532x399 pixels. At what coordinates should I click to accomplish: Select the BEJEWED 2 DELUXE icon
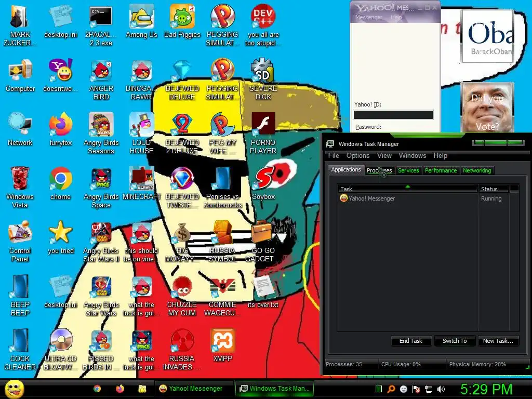pyautogui.click(x=182, y=134)
